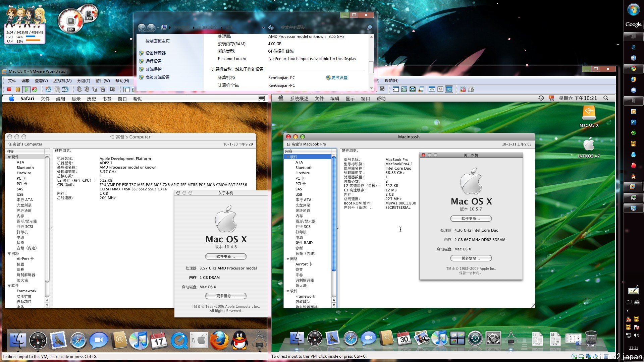Open 高级系统设置 link in Control Panel sidebar

pyautogui.click(x=157, y=77)
